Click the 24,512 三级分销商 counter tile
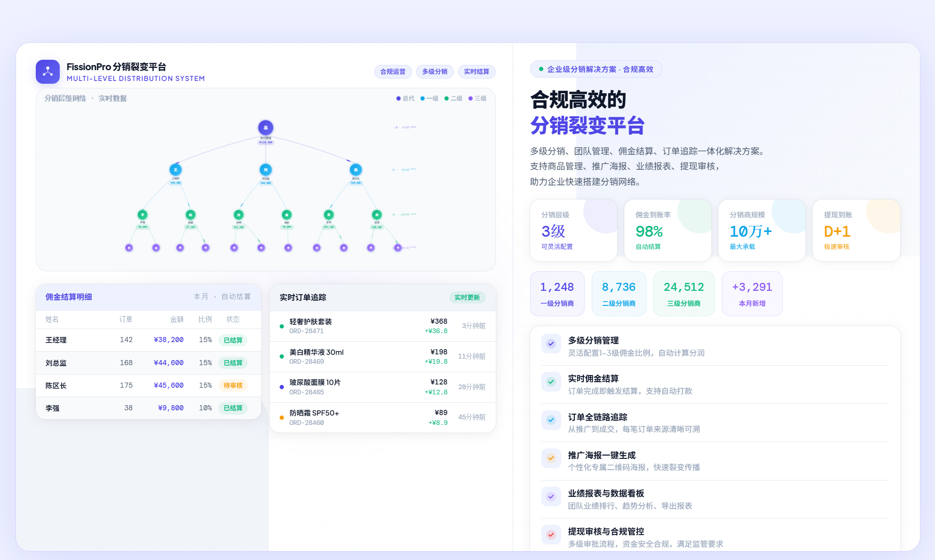The width and height of the screenshot is (935, 560). [684, 294]
